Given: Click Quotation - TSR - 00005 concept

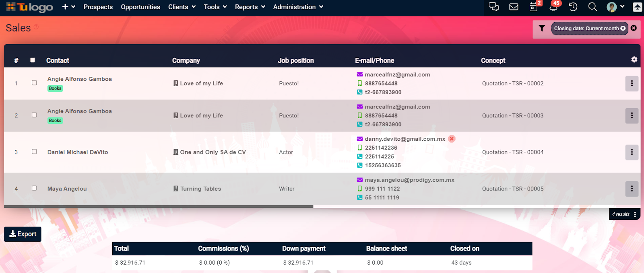Looking at the screenshot, I should 513,189.
